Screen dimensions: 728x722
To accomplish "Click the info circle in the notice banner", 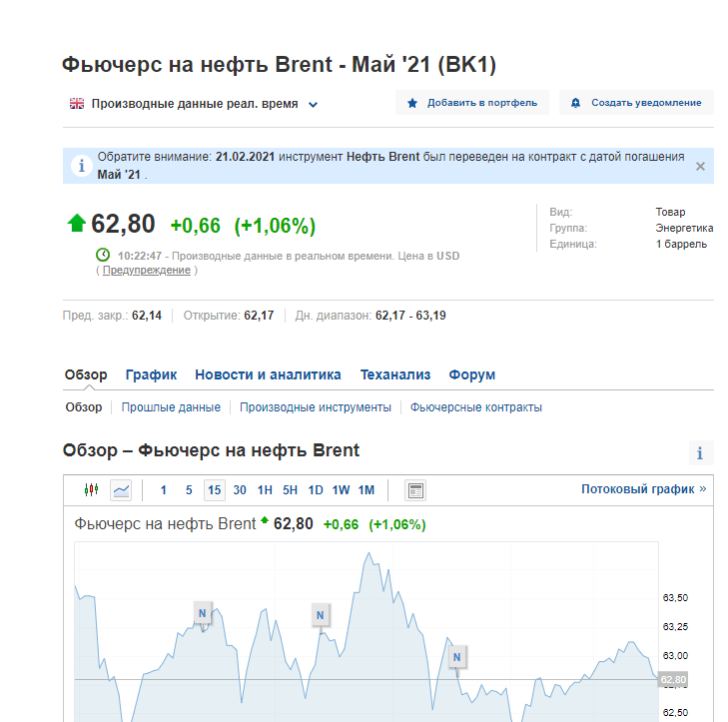I will [x=81, y=166].
